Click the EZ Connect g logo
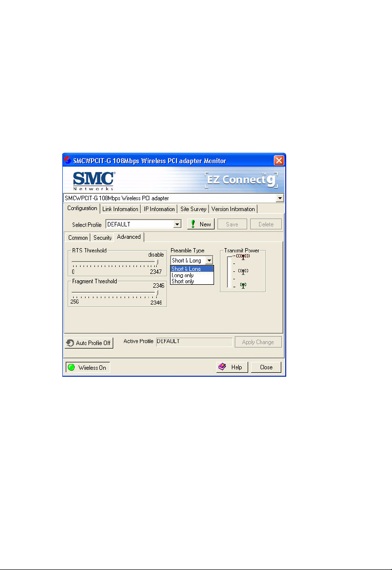Screen dimensions: 392x570 click(x=241, y=180)
